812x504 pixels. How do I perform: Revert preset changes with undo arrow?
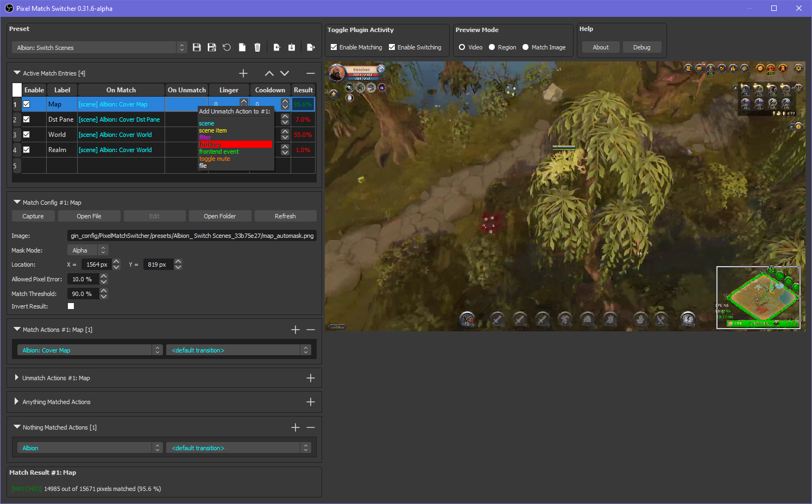tap(227, 47)
